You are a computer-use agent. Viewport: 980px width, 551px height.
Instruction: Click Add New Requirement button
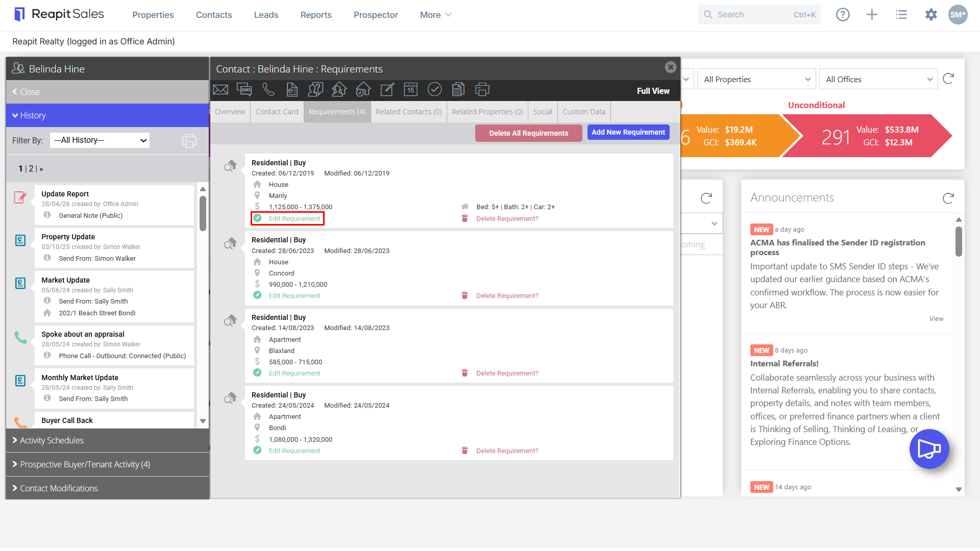point(628,132)
